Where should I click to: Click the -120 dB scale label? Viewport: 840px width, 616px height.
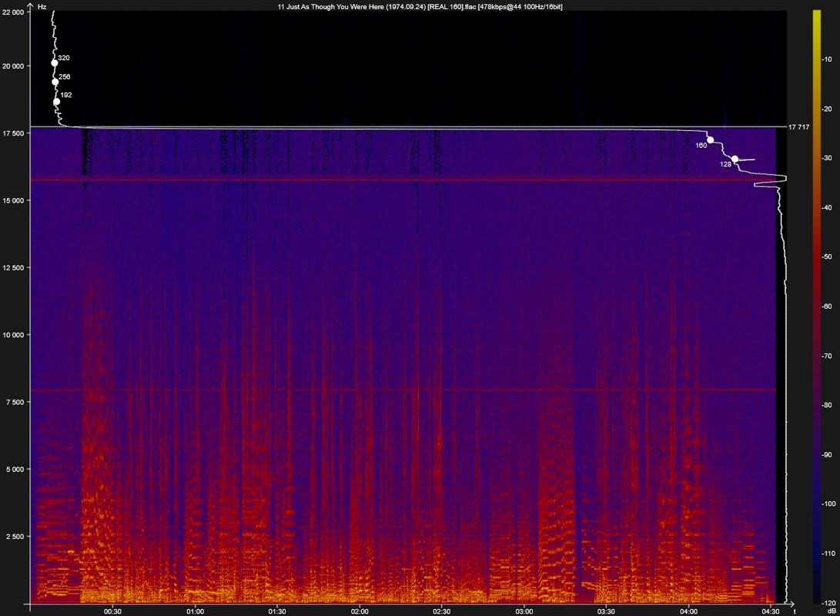pyautogui.click(x=828, y=603)
